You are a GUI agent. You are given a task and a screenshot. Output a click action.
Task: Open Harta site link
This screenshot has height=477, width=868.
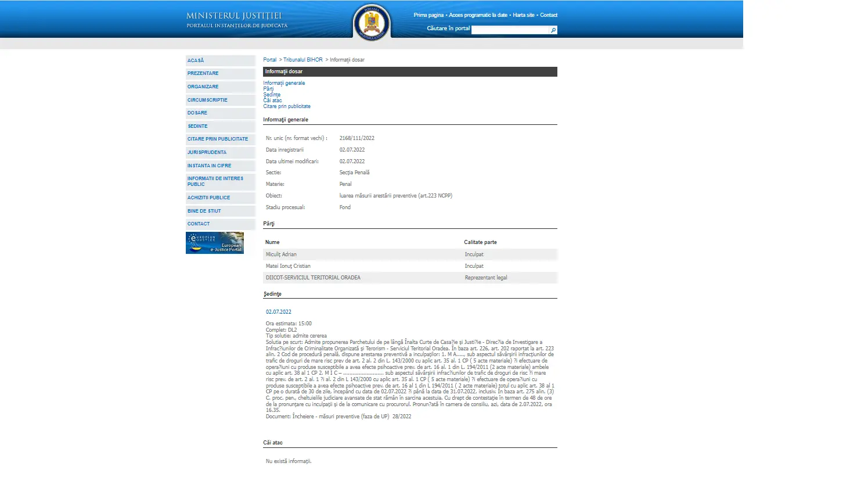tap(524, 15)
